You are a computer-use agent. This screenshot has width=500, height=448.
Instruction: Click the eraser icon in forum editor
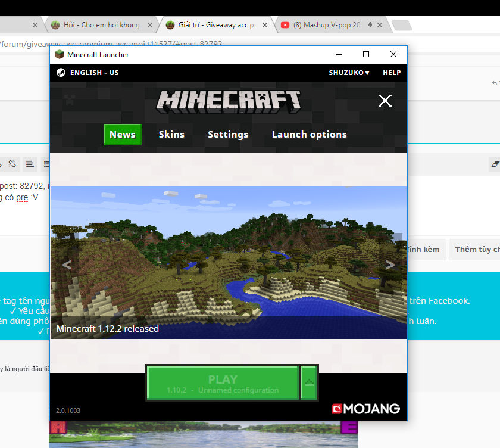495,164
